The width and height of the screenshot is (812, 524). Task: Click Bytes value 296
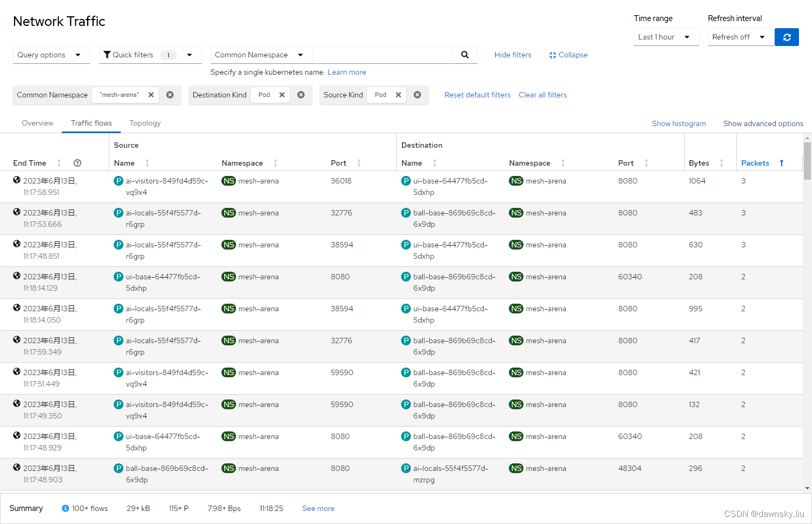pos(696,468)
